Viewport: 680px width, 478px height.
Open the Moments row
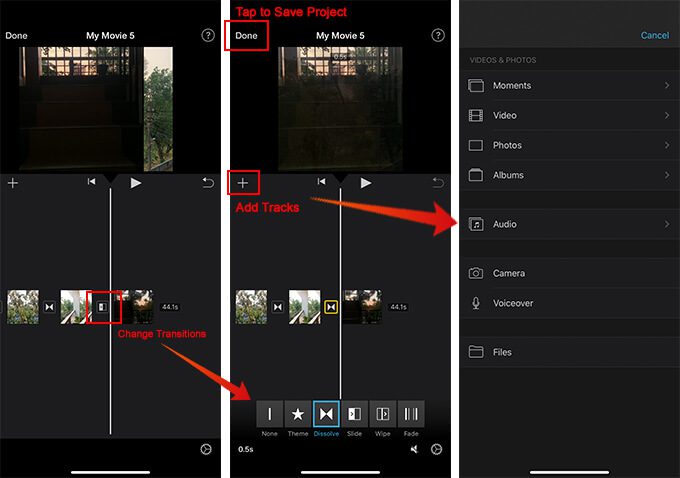[569, 85]
